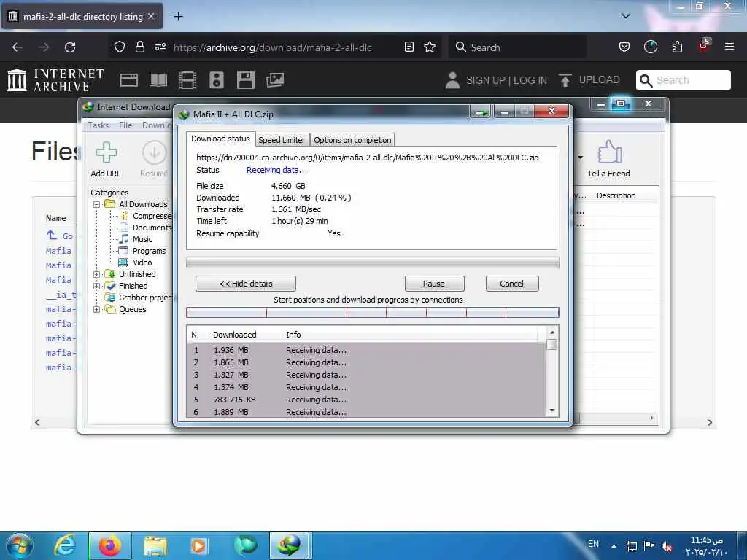Open Internet Archive texts book icon
The image size is (747, 560).
158,80
